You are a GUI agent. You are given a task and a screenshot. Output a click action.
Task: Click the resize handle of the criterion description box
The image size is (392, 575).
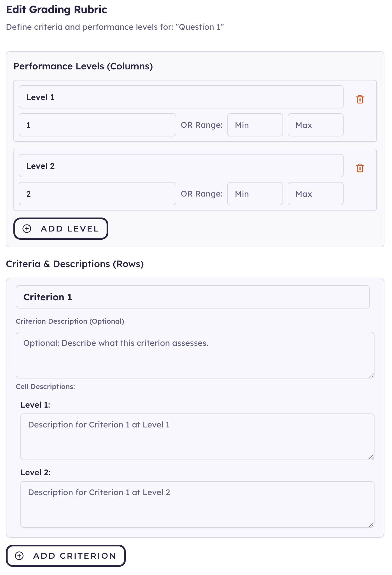tap(372, 376)
